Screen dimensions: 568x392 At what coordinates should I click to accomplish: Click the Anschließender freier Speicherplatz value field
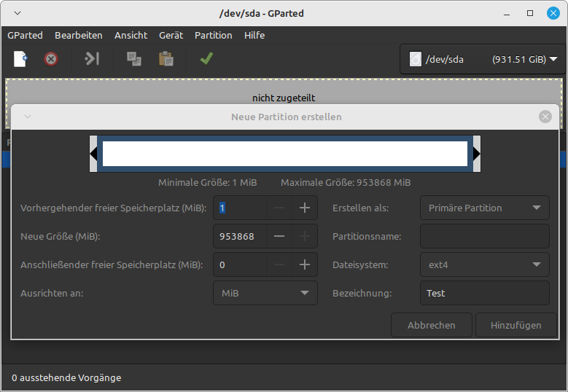click(240, 264)
